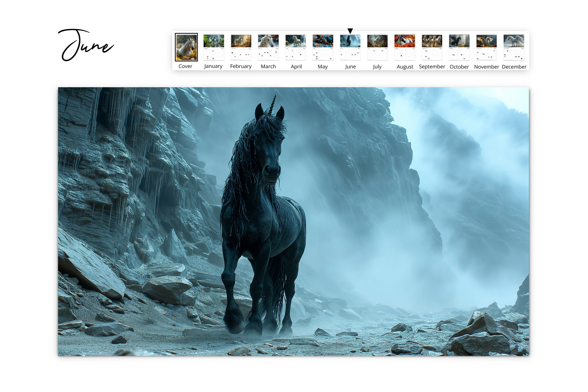The width and height of the screenshot is (588, 392).
Task: Click the "December" label text
Action: (x=514, y=67)
